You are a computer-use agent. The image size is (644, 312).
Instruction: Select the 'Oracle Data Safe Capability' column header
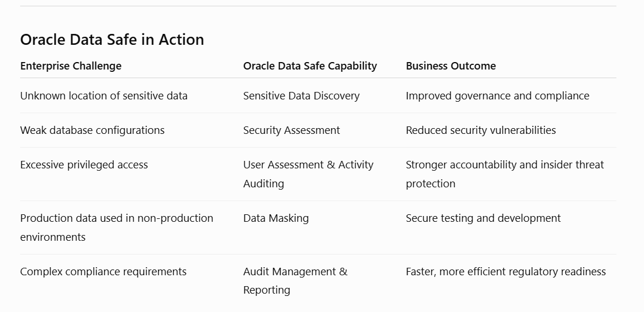(310, 66)
